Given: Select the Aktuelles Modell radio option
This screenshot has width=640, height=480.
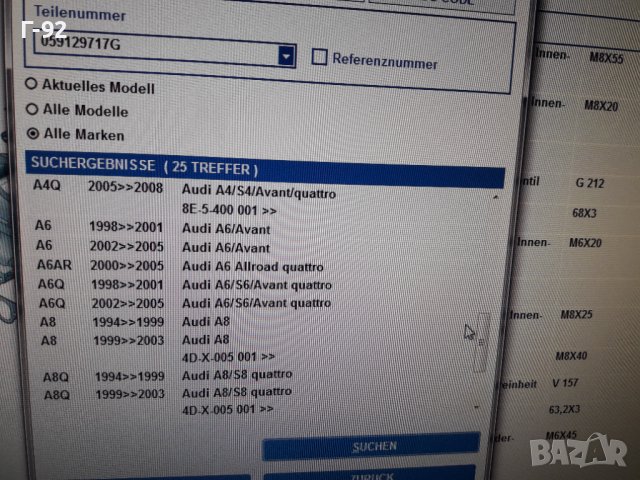Looking at the screenshot, I should (31, 84).
